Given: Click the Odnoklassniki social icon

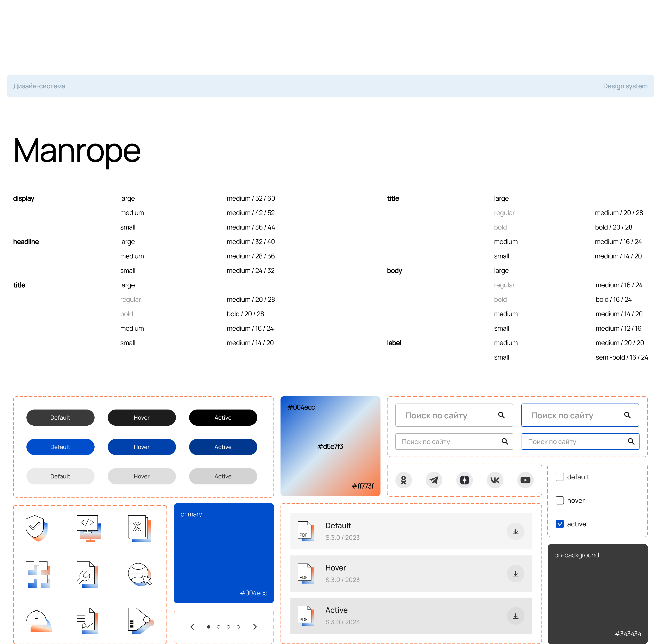Looking at the screenshot, I should (x=403, y=480).
